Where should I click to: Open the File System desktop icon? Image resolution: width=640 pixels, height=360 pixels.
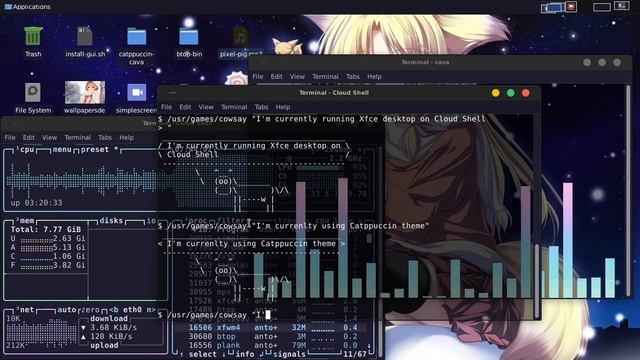pos(33,98)
